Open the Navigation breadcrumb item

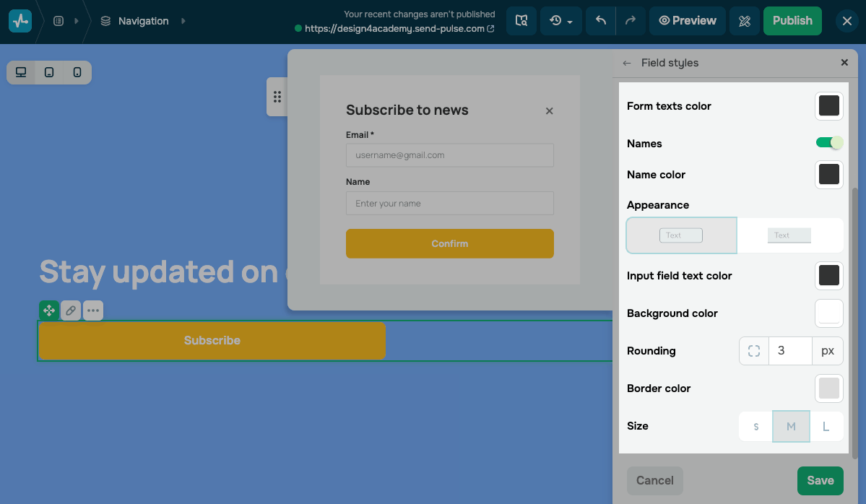[135, 21]
